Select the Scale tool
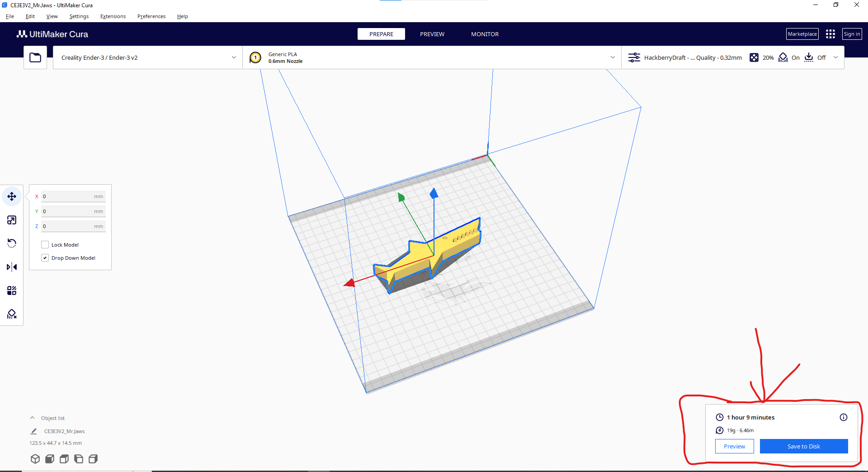The width and height of the screenshot is (868, 472). [12, 220]
